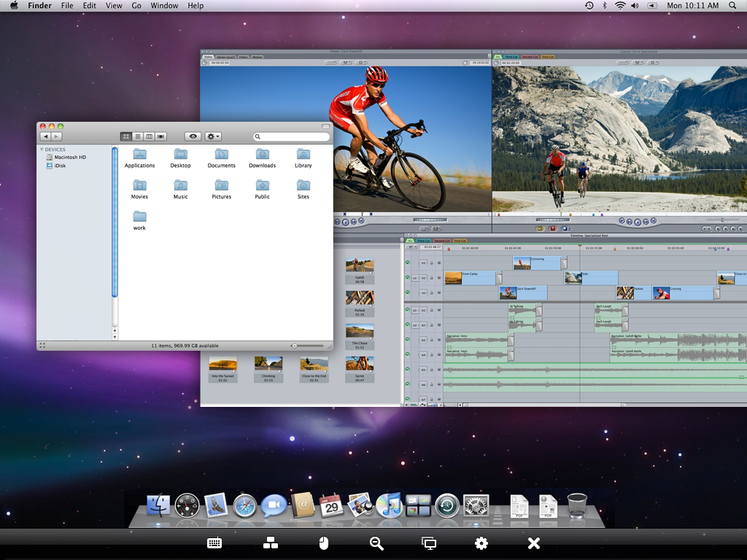The width and height of the screenshot is (747, 560).
Task: Click the X icon in bottom toolbar
Action: coord(533,543)
